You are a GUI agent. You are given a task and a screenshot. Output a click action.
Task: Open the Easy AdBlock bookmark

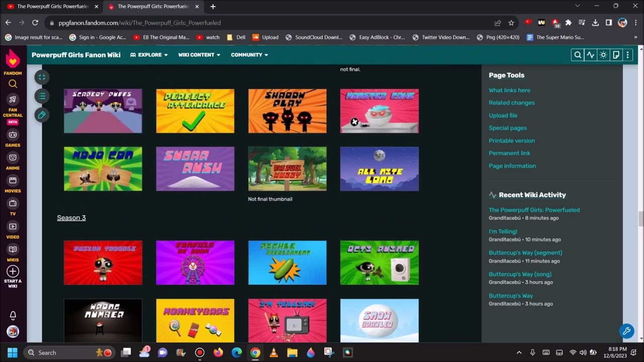(377, 37)
